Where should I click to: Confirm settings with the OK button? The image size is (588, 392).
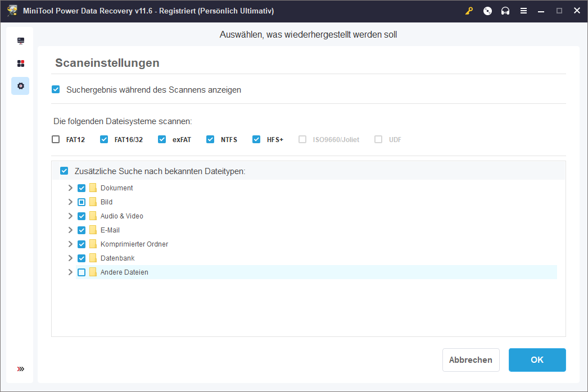(537, 360)
